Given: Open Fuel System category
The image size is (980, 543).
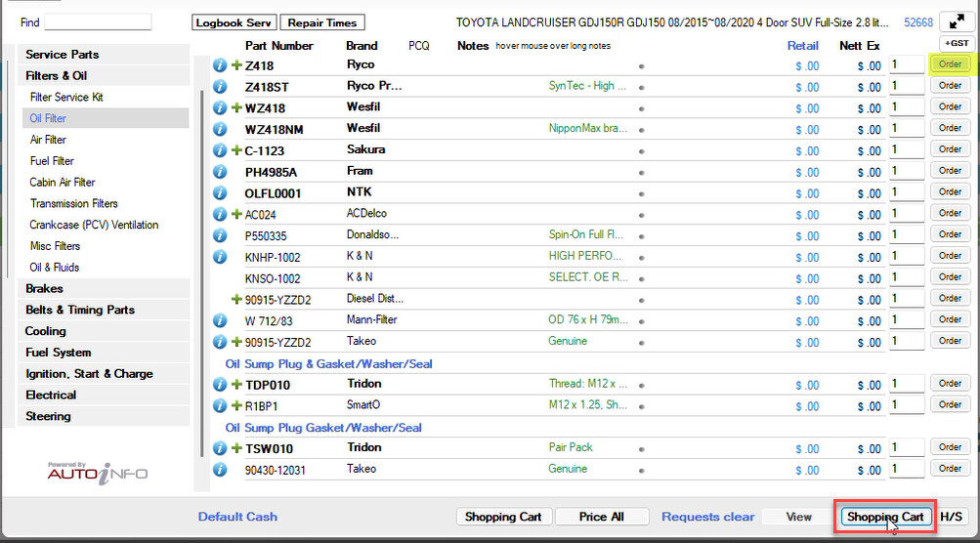Looking at the screenshot, I should [104, 353].
